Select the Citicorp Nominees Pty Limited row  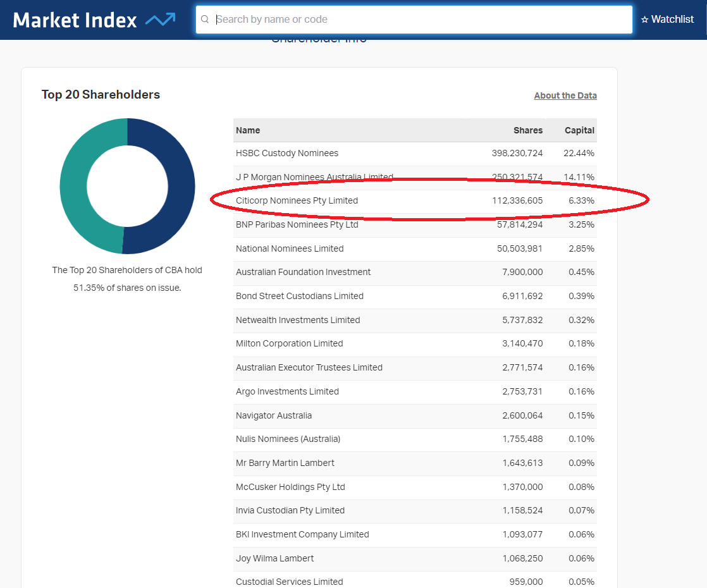click(x=297, y=200)
